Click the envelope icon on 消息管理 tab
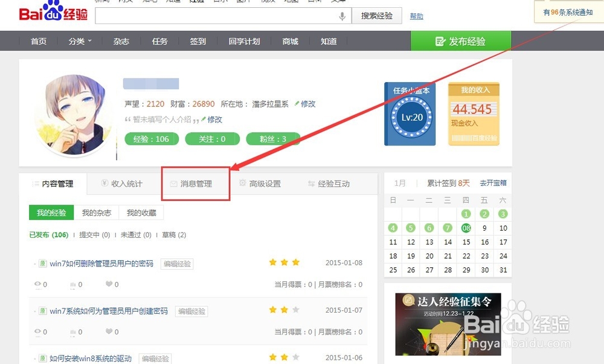 [x=173, y=184]
